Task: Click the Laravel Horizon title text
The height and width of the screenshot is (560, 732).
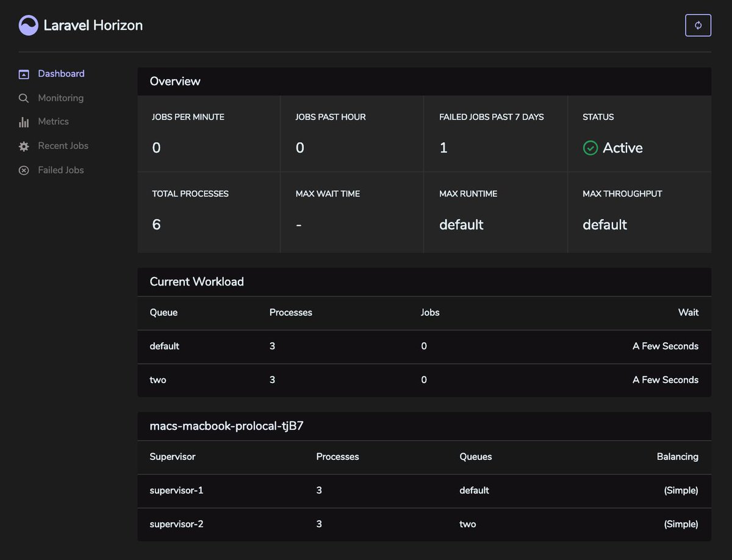Action: point(93,26)
